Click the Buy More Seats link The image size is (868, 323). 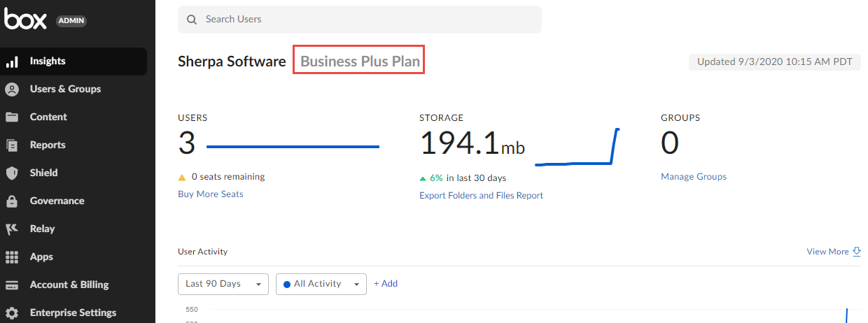211,194
